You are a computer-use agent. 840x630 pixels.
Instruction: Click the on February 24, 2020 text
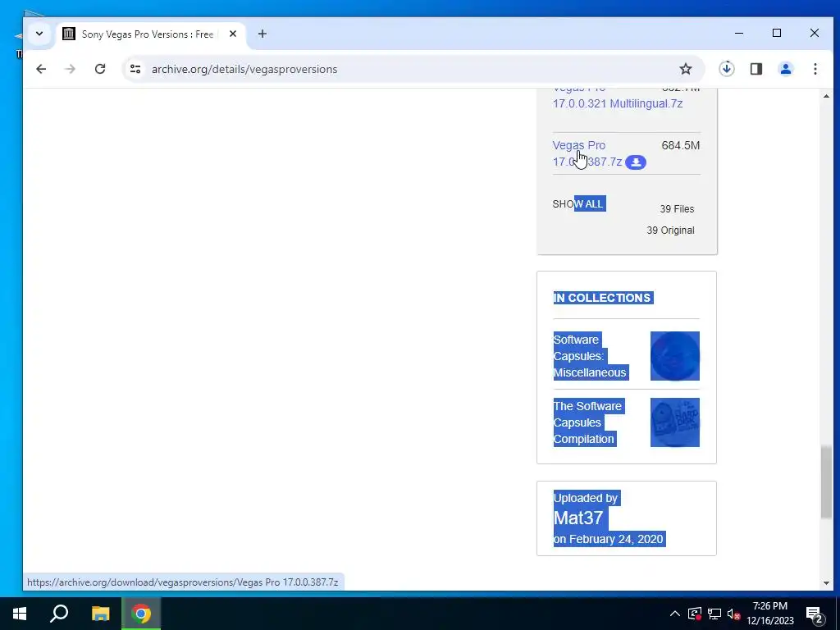point(609,539)
